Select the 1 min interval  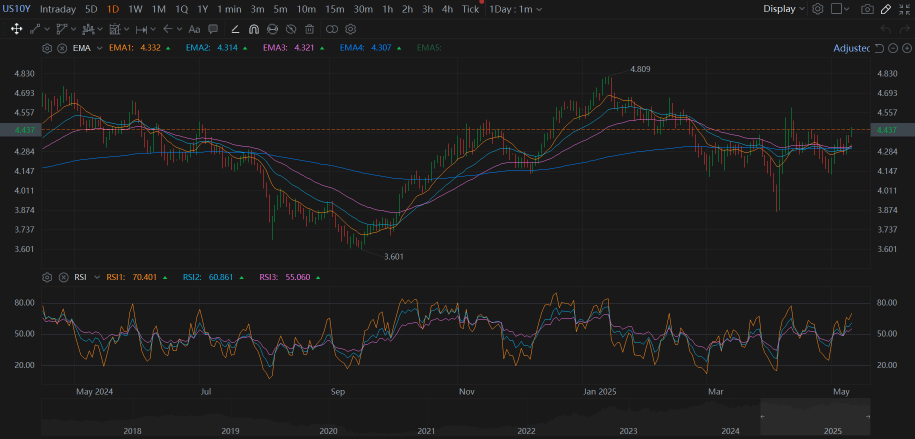click(x=229, y=9)
